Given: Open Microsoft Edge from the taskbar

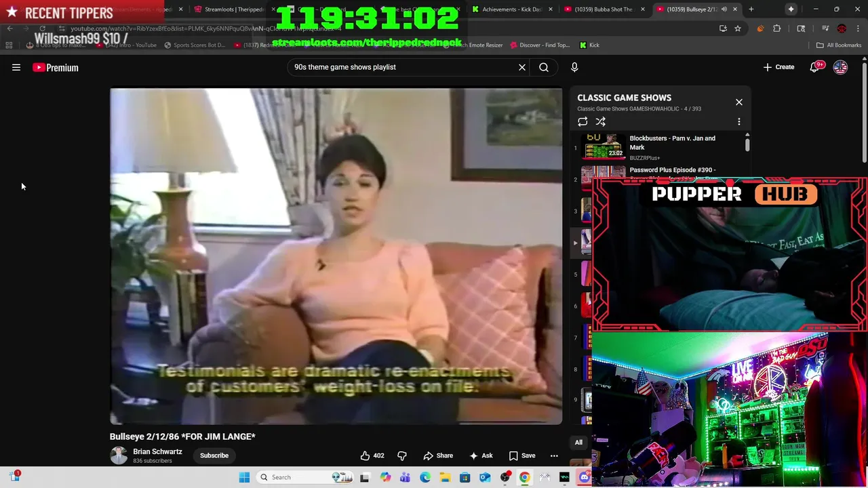Looking at the screenshot, I should pos(425,477).
